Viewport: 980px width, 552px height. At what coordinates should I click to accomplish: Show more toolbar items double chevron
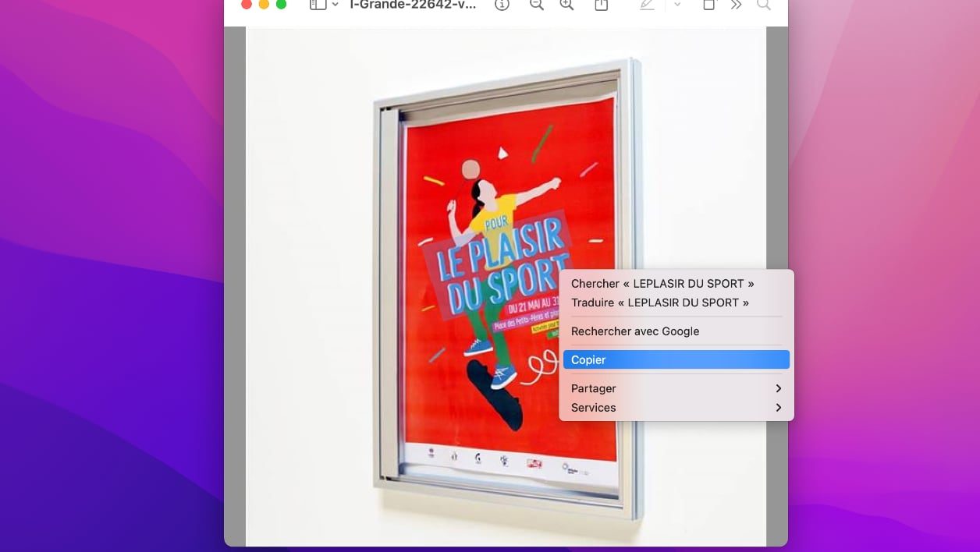tap(736, 5)
